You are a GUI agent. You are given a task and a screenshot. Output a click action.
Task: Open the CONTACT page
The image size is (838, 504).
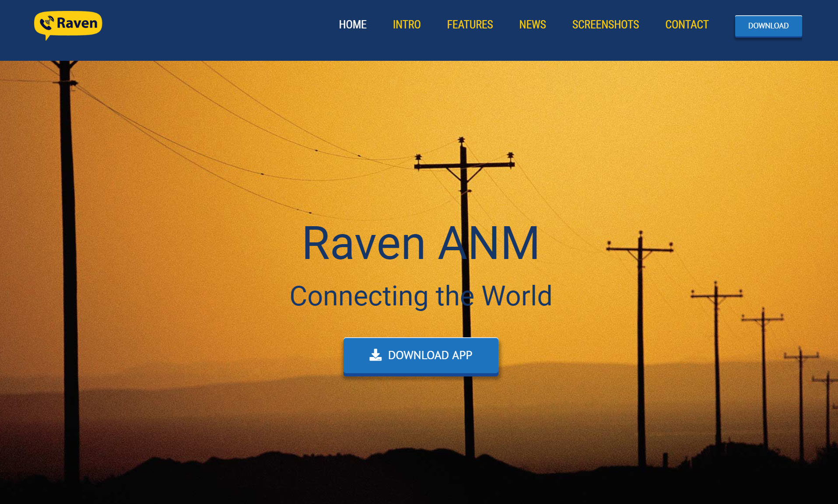(x=687, y=25)
